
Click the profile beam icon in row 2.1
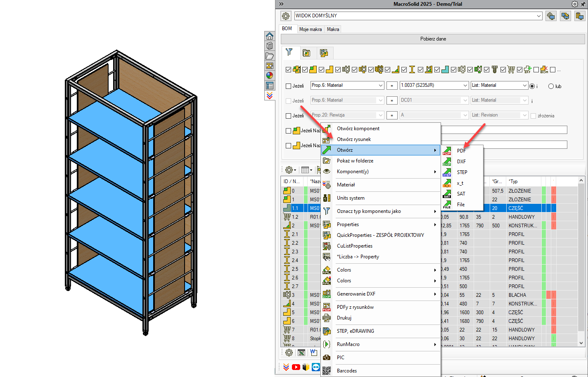click(x=287, y=234)
